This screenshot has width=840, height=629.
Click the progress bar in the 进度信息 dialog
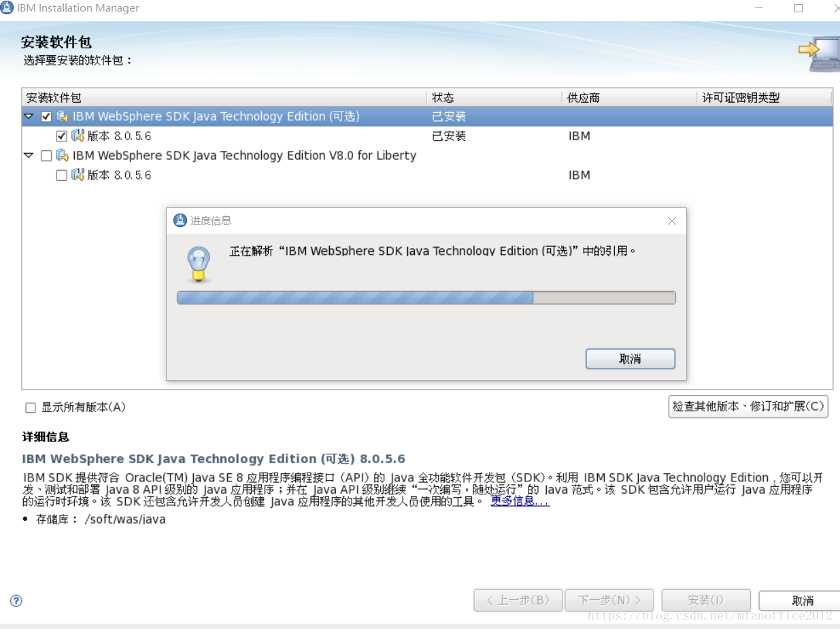[426, 298]
